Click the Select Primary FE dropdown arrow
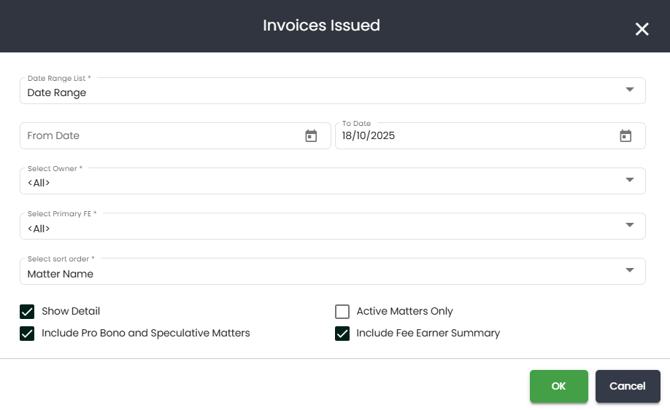The width and height of the screenshot is (670, 410). [629, 225]
